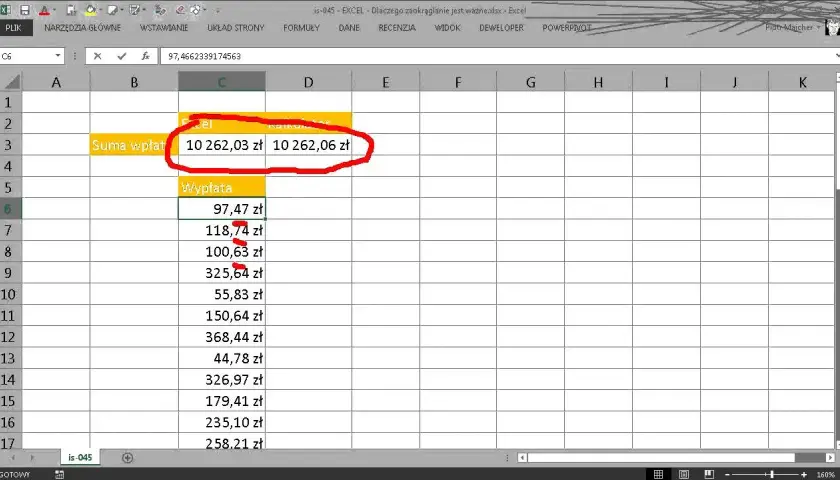The height and width of the screenshot is (480, 840).
Task: Select cell containing 150,64 zł
Action: [x=222, y=316]
